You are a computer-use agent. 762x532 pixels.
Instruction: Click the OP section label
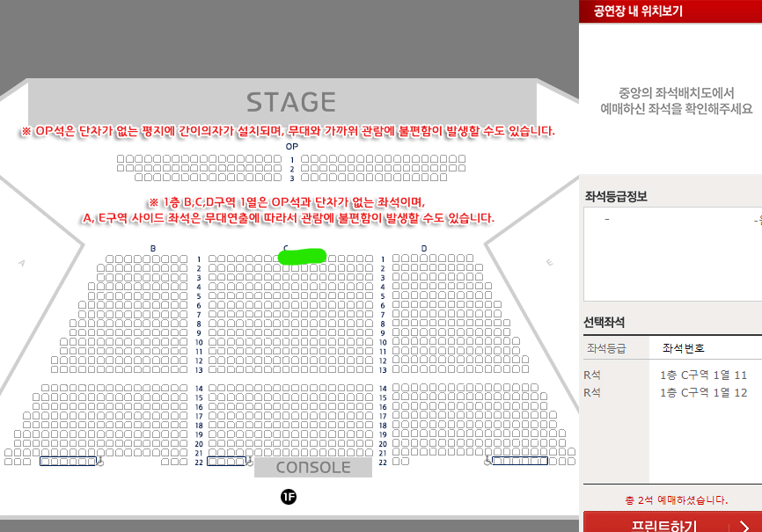click(x=291, y=146)
